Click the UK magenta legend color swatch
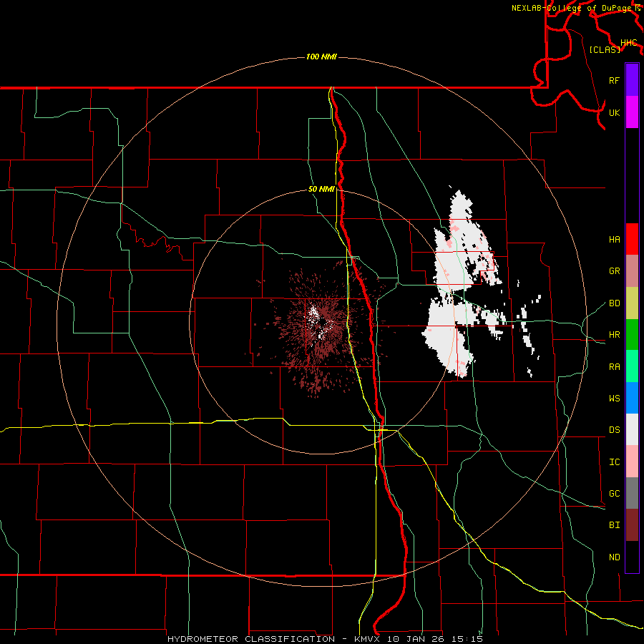Screen dimensions: 644x644 coord(632,112)
